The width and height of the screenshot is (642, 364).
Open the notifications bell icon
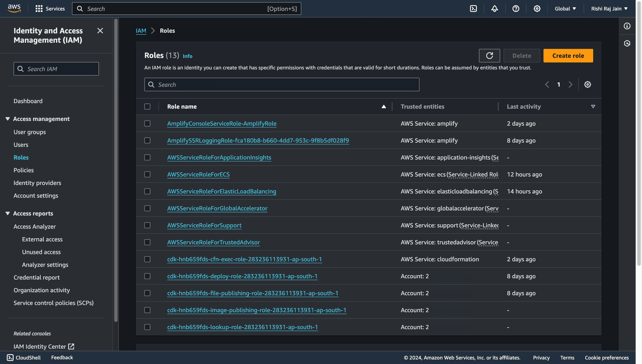click(x=495, y=9)
